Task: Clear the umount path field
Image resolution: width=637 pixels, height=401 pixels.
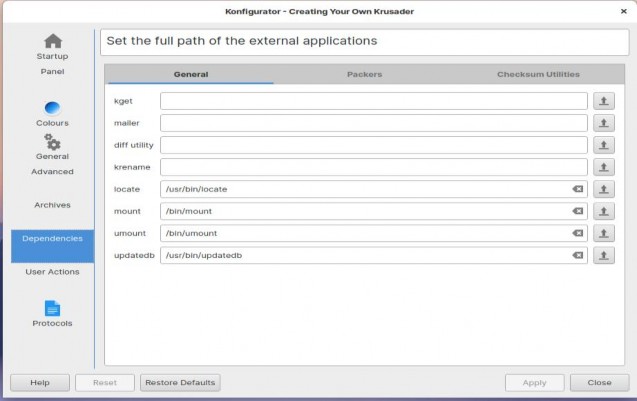Action: click(578, 233)
